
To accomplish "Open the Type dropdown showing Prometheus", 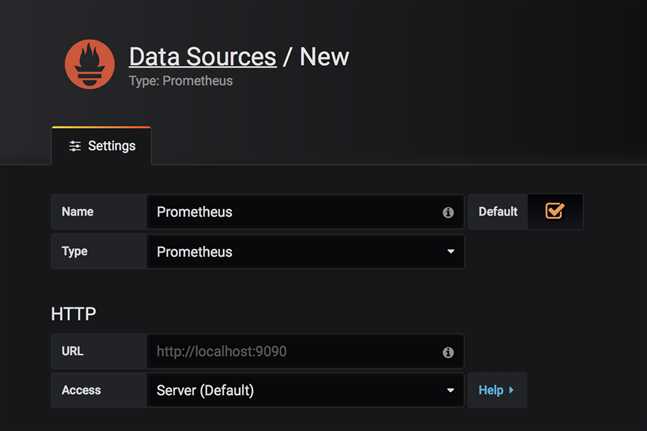I will tap(305, 252).
